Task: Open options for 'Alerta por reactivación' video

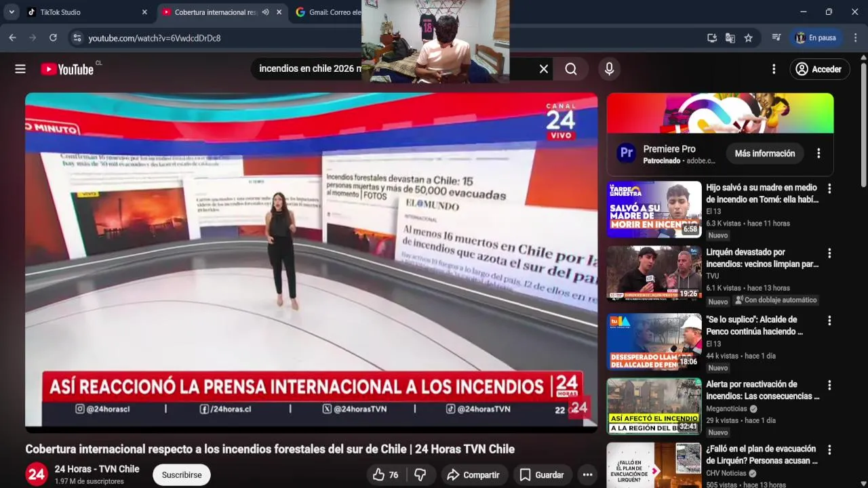Action: [x=829, y=385]
